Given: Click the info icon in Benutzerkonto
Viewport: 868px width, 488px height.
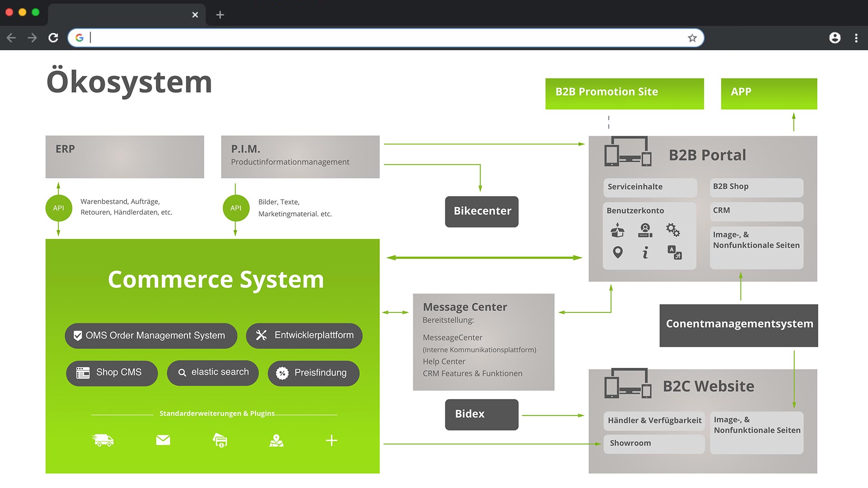Looking at the screenshot, I should click(646, 252).
